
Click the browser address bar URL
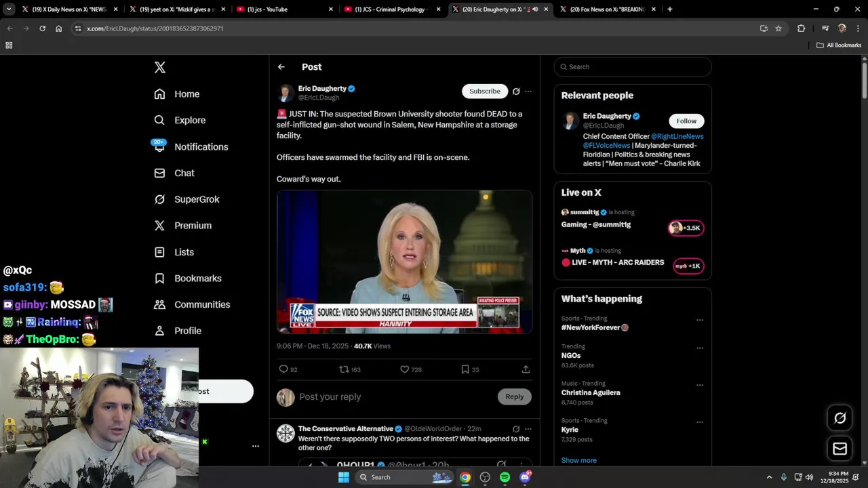pyautogui.click(x=155, y=28)
